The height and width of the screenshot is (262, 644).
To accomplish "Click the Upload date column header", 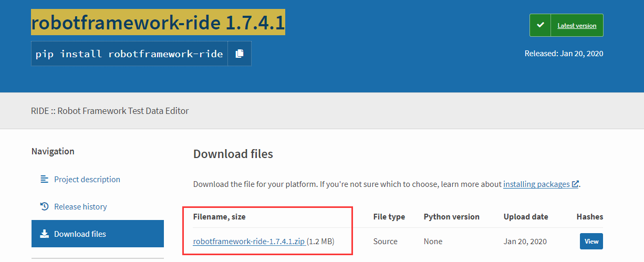I will coord(526,217).
